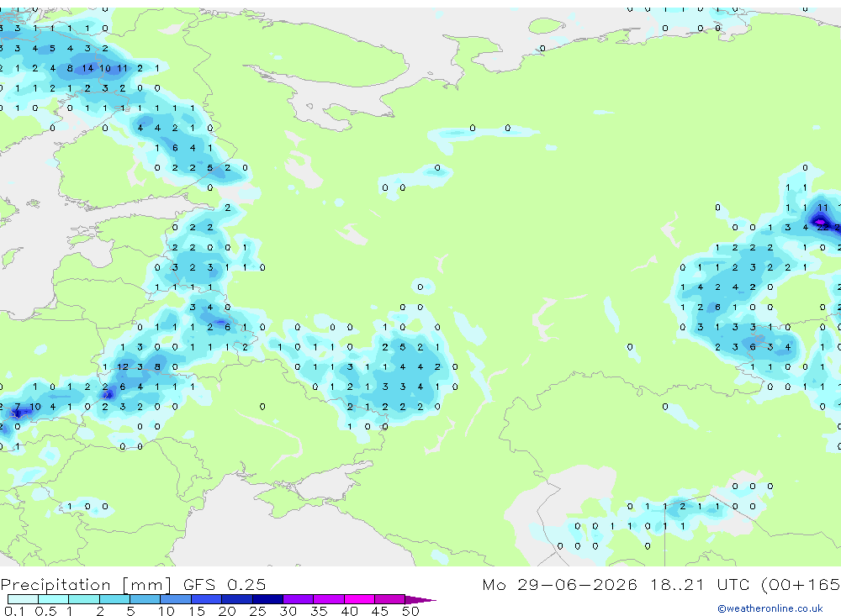Click the '30' legend scale label

point(288,611)
